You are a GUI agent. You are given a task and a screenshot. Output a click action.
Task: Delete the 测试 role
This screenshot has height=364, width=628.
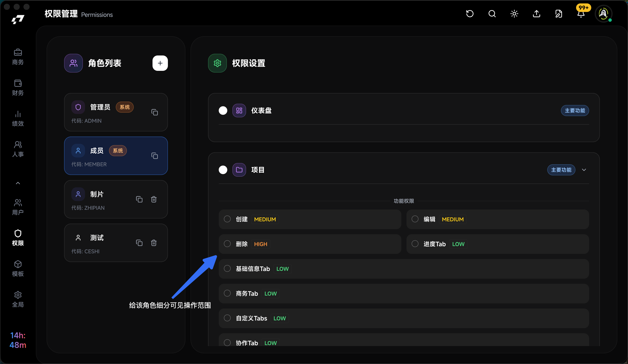pyautogui.click(x=154, y=243)
